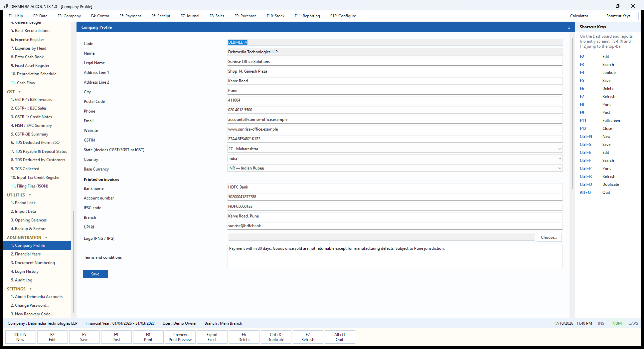Click the Code field containing DEBMEDIA
The width and height of the screenshot is (644, 349).
pos(395,42)
